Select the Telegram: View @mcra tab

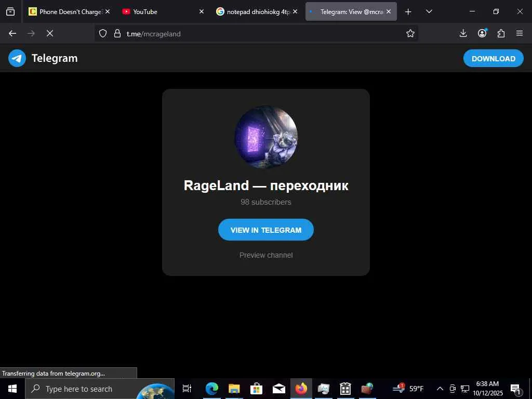pos(351,11)
